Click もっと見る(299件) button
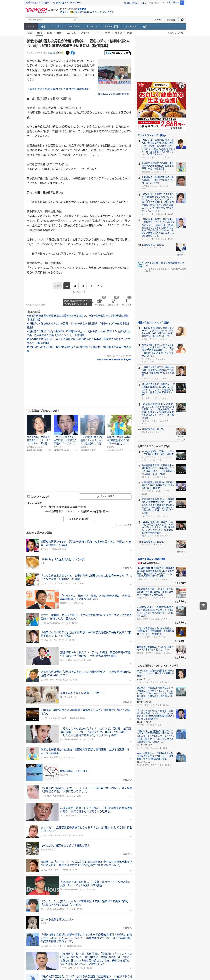Screen dimensions: 210x980 pos(79,519)
